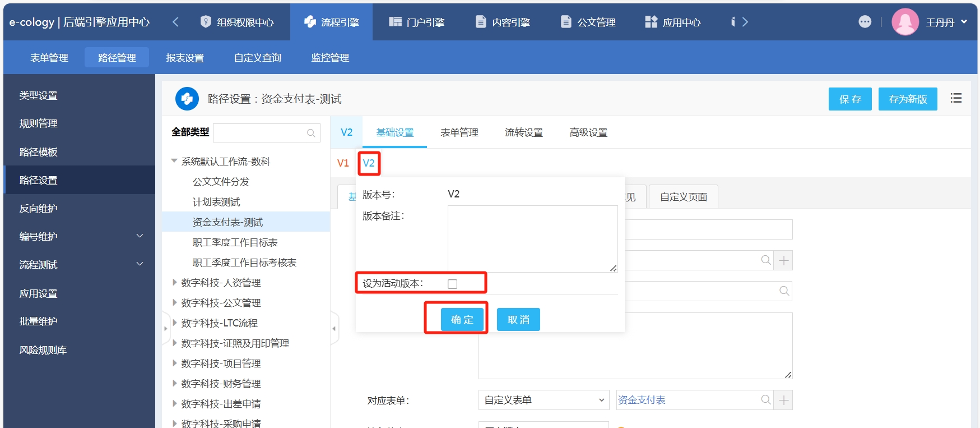Click the 路径设置 header logo icon
This screenshot has width=980, height=428.
(187, 99)
